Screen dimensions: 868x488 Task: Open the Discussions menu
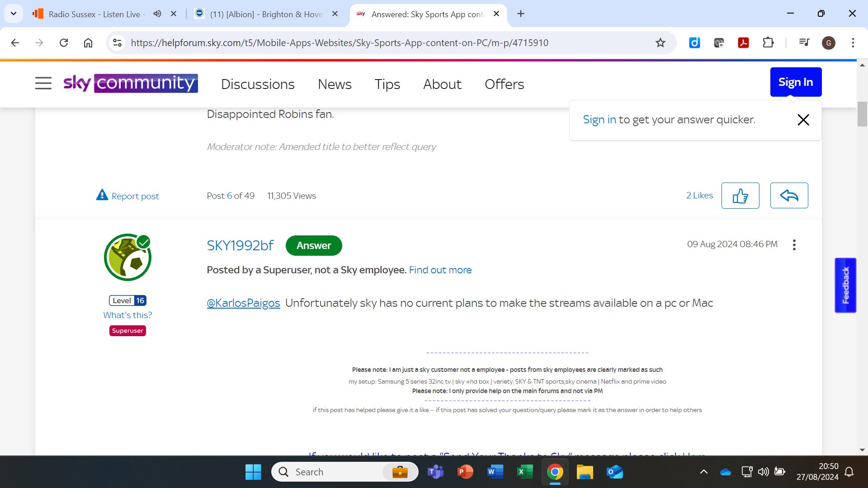pyautogui.click(x=258, y=84)
